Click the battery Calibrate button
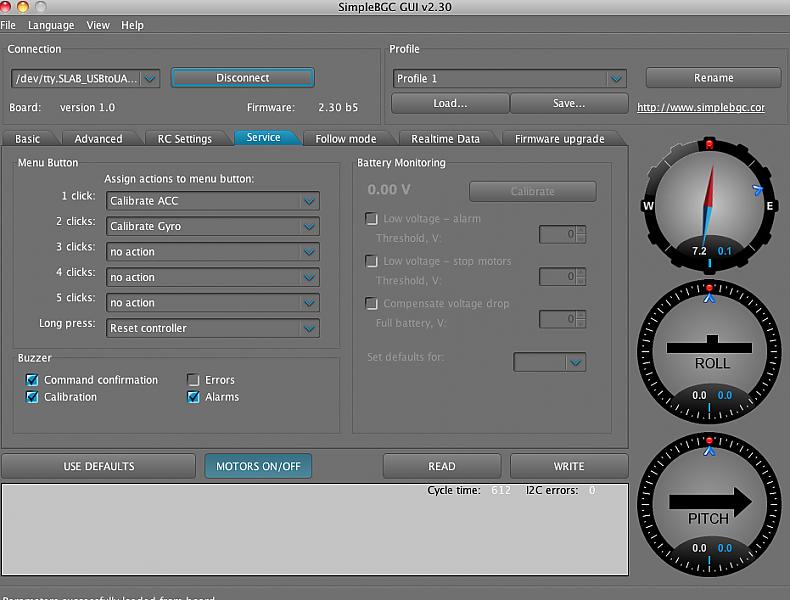 click(x=533, y=191)
